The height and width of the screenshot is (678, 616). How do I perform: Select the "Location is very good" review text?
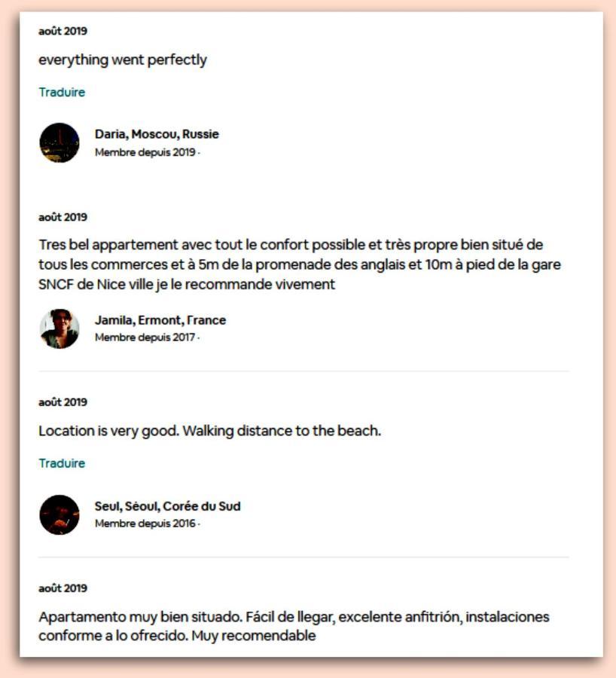pyautogui.click(x=209, y=432)
